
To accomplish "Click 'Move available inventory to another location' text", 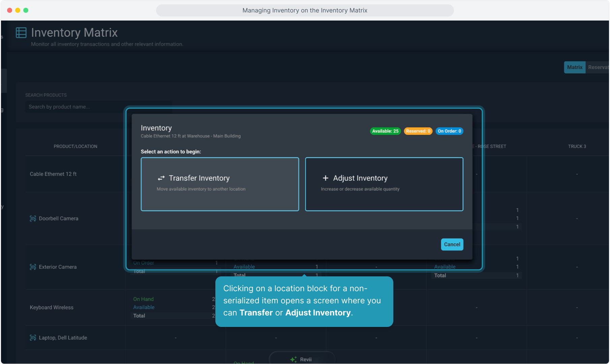I will [201, 189].
